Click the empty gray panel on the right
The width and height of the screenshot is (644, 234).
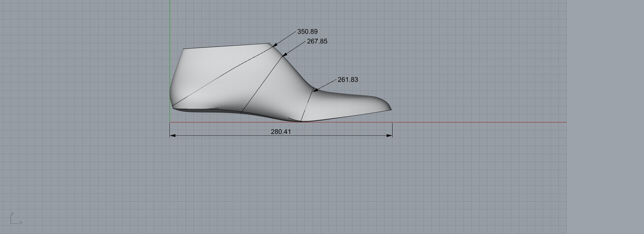(605, 117)
